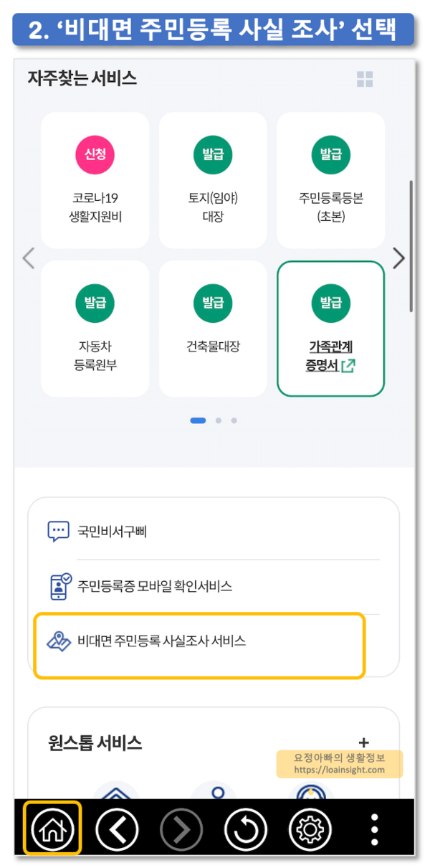The width and height of the screenshot is (430, 868).
Task: Open the grid view icon beside 자주찾는 서비스
Action: click(x=365, y=79)
